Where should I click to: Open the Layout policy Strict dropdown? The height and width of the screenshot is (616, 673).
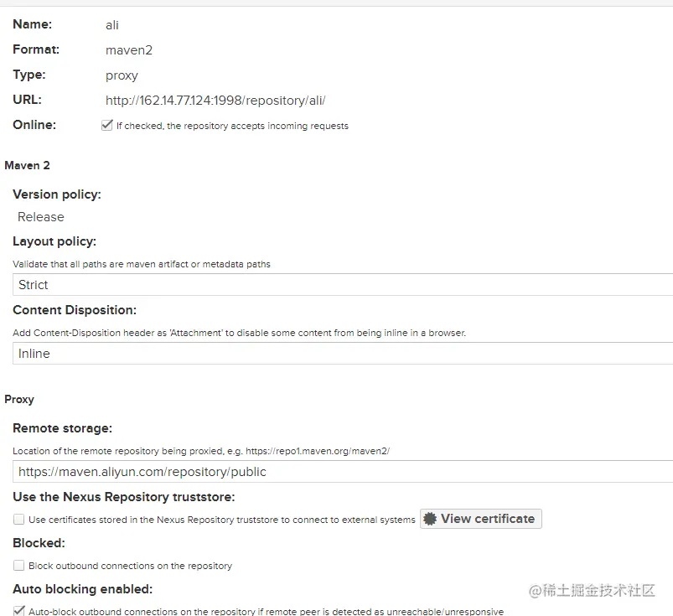[343, 285]
